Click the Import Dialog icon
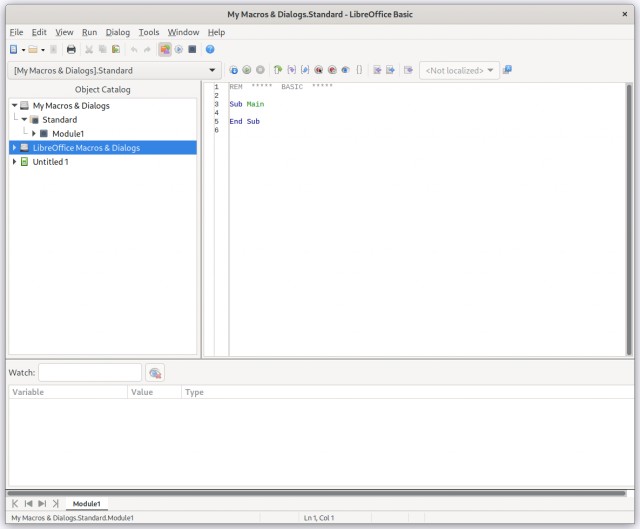 tap(408, 70)
